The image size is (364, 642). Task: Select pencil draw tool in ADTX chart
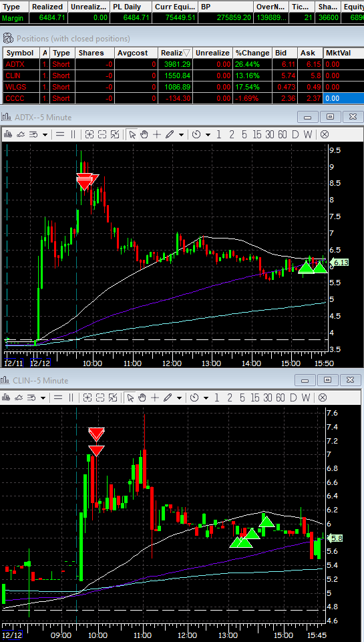pyautogui.click(x=170, y=134)
